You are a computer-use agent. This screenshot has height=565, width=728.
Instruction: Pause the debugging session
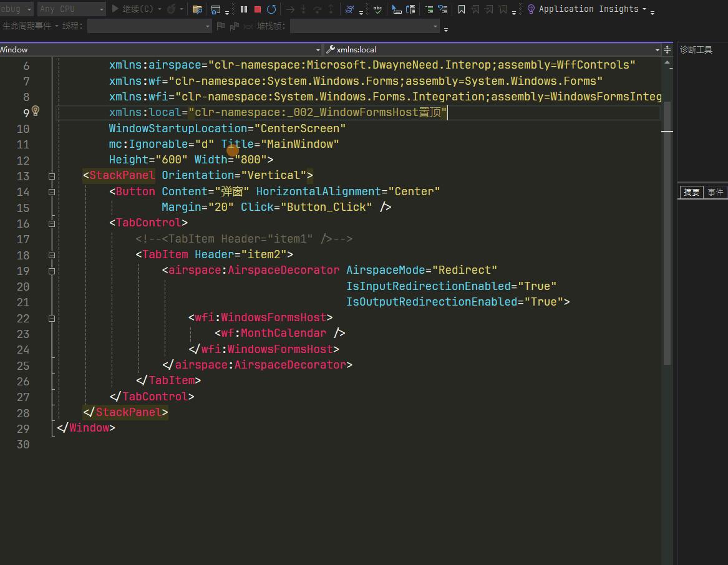[244, 9]
